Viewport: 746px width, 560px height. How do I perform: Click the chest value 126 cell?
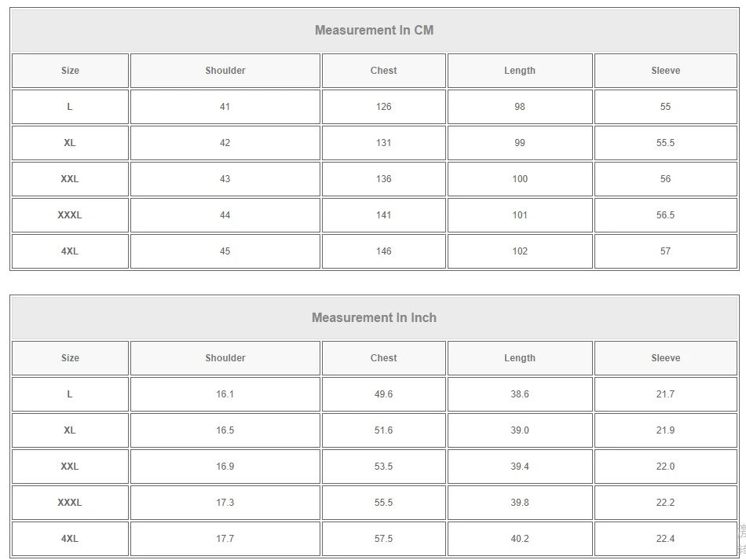tap(383, 107)
